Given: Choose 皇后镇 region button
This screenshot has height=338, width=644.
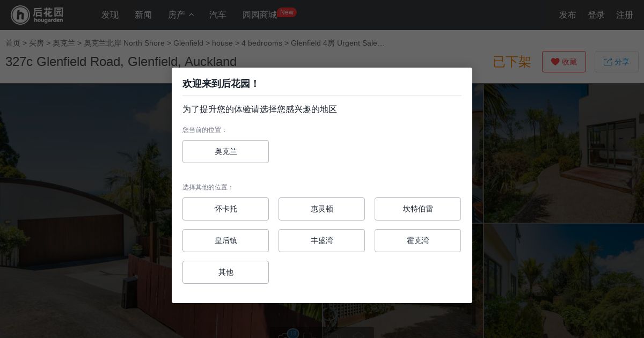Looking at the screenshot, I should [x=225, y=240].
